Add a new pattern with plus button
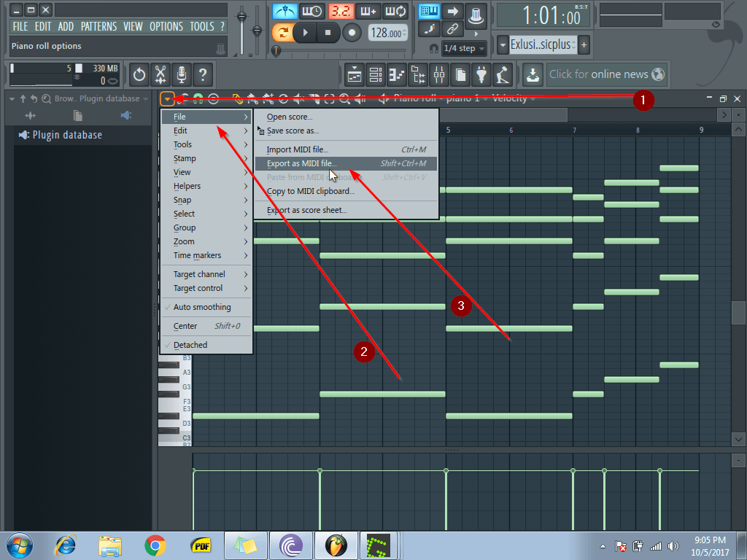Viewport: 747px width, 560px height. coord(584,44)
